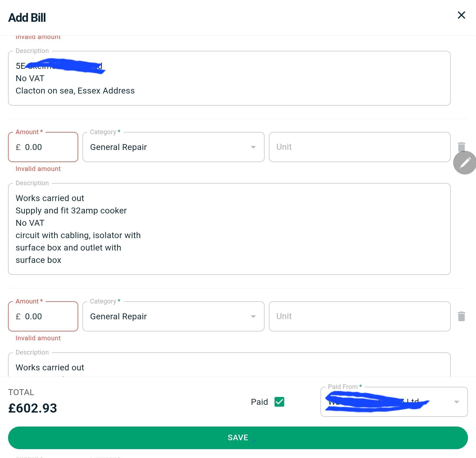Screen dimensions: 476x458
Task: Toggle the Paid checkbox
Action: pos(279,402)
